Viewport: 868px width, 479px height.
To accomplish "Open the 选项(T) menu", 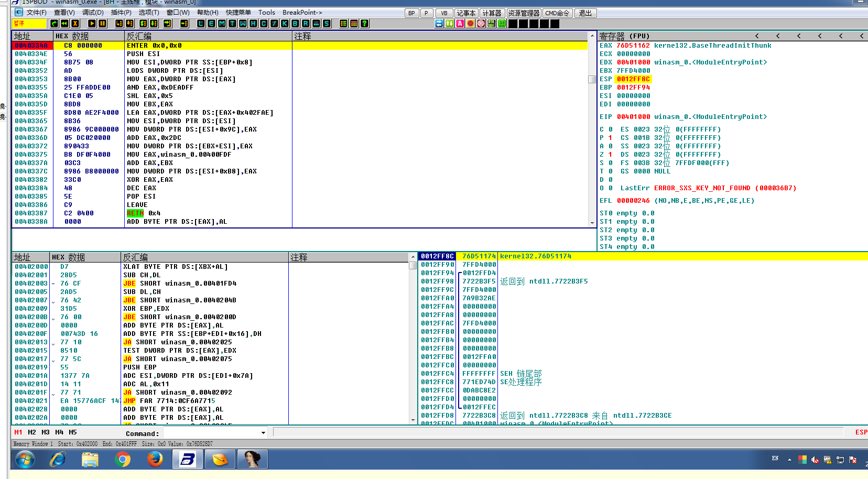I will coord(149,13).
